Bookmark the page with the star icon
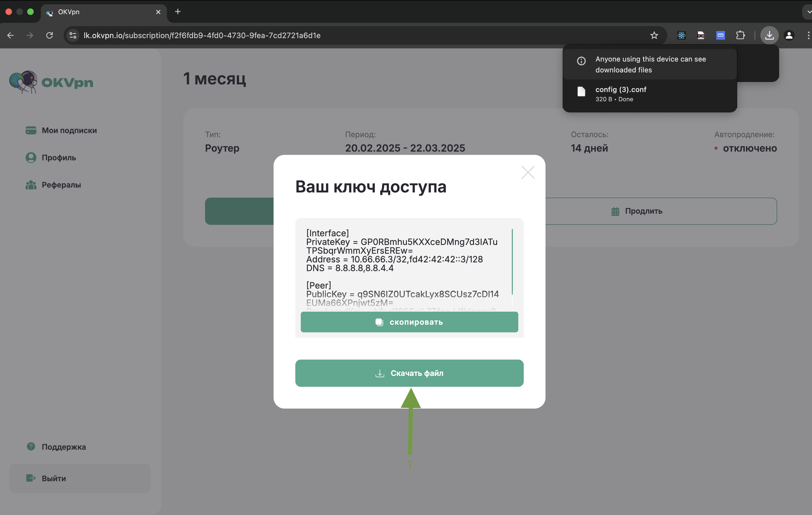This screenshot has width=812, height=515. coord(654,35)
